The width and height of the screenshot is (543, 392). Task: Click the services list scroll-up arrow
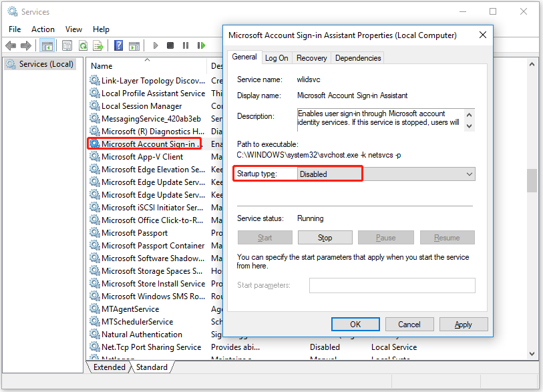[532, 64]
